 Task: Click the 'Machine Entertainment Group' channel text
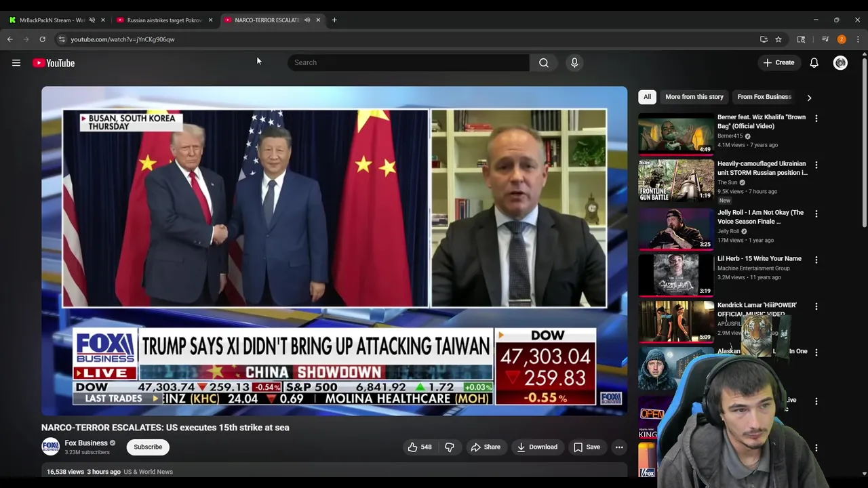(x=753, y=268)
